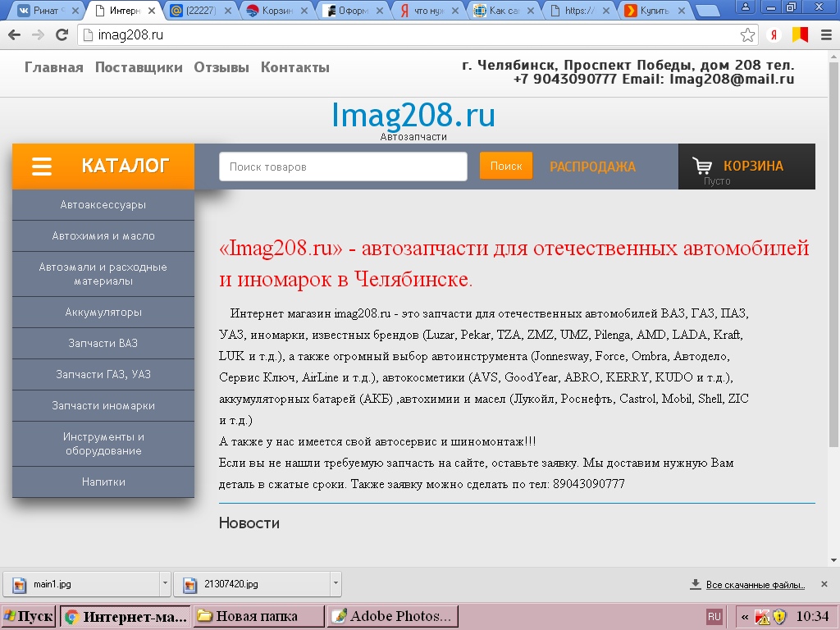Switch to the mail (22227) tab
Image resolution: width=840 pixels, height=630 pixels.
(x=200, y=10)
